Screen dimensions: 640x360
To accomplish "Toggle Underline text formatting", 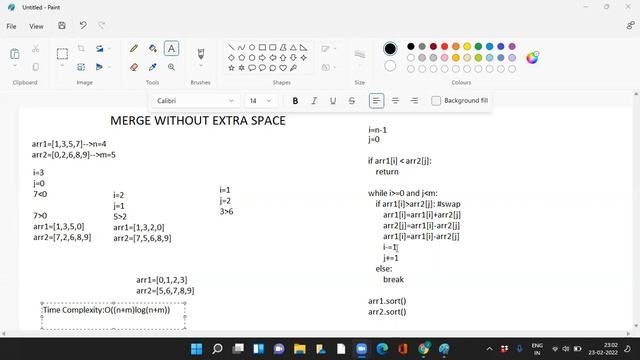I will click(333, 101).
